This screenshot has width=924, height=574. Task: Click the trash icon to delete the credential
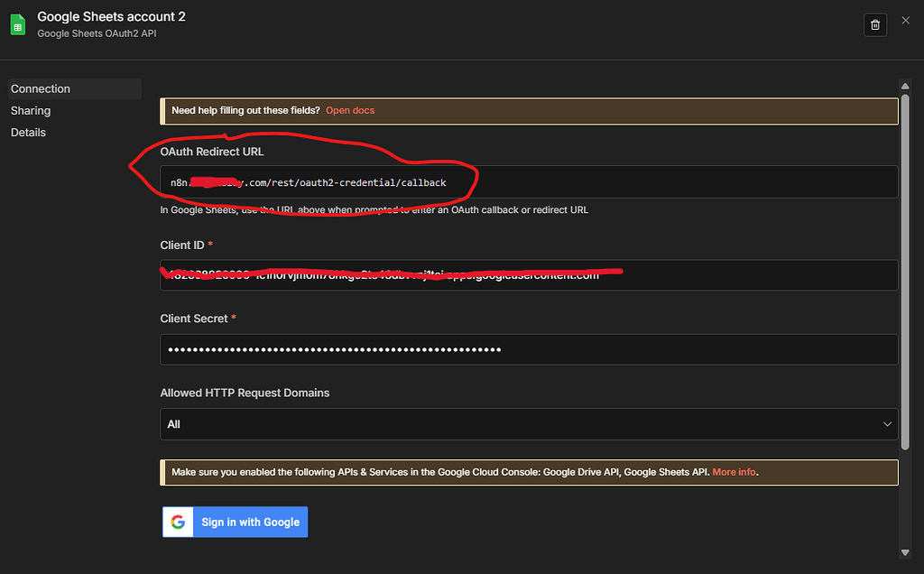tap(874, 24)
